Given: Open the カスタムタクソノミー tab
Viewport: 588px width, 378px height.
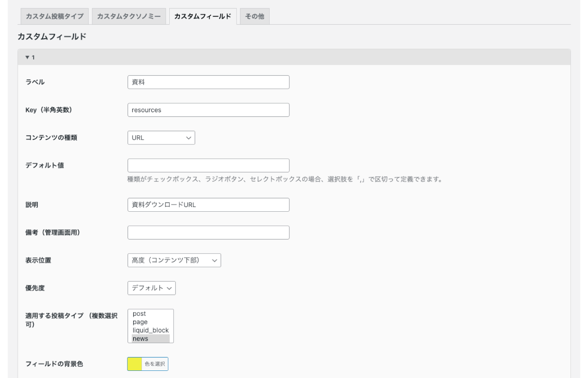Looking at the screenshot, I should (129, 16).
